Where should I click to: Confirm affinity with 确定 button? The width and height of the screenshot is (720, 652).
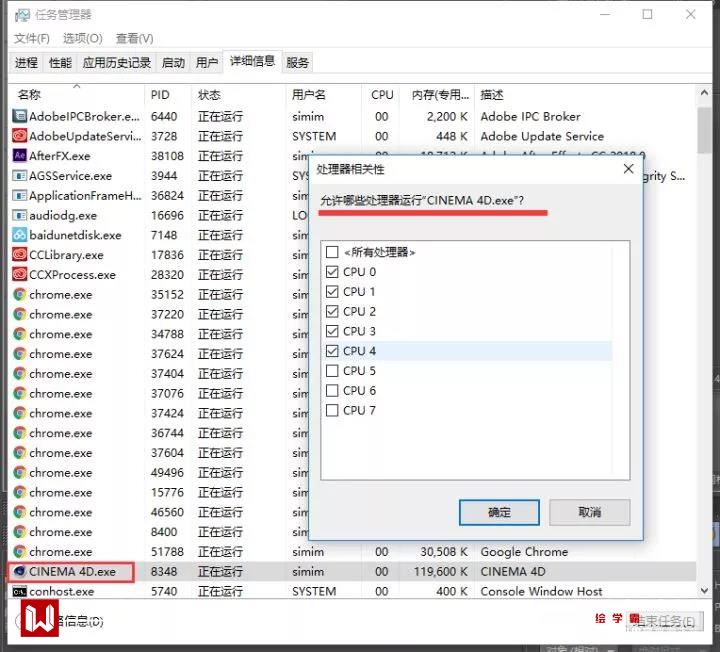[499, 512]
